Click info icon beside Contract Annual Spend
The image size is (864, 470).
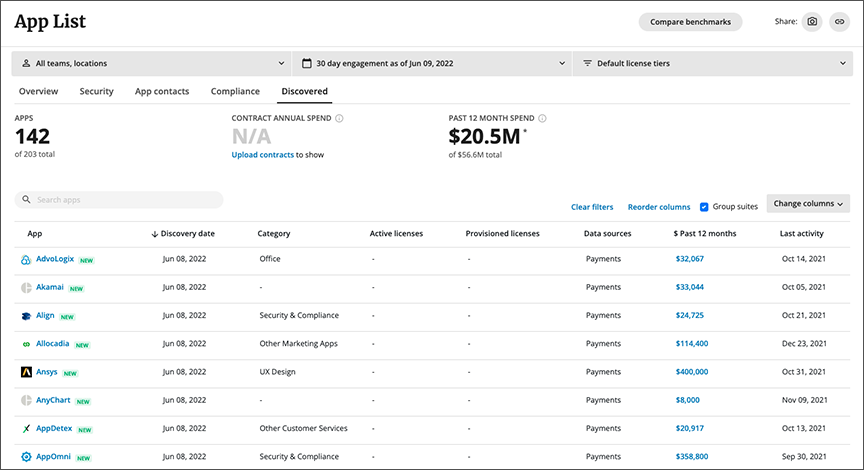(340, 118)
